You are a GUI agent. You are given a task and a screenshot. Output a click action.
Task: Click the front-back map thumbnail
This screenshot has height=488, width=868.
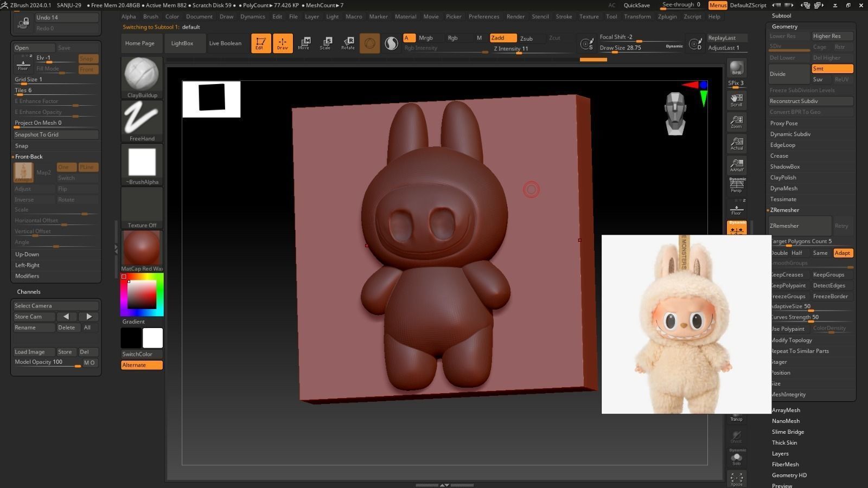coord(23,172)
